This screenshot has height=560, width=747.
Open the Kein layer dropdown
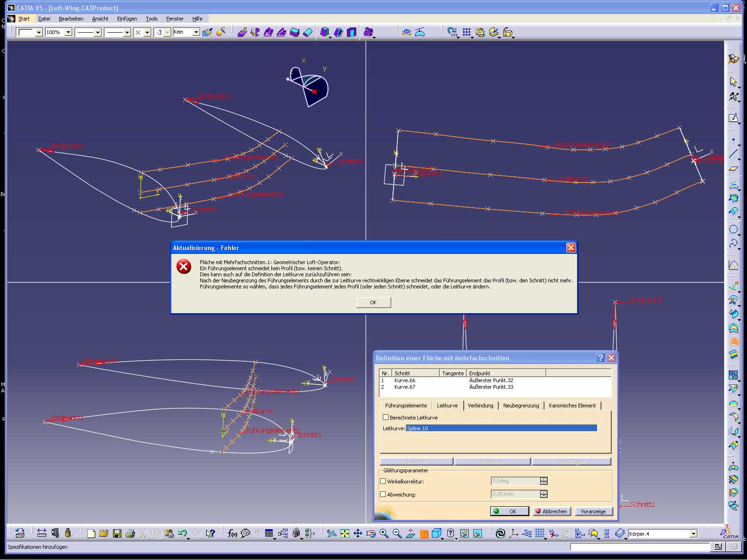[x=196, y=32]
